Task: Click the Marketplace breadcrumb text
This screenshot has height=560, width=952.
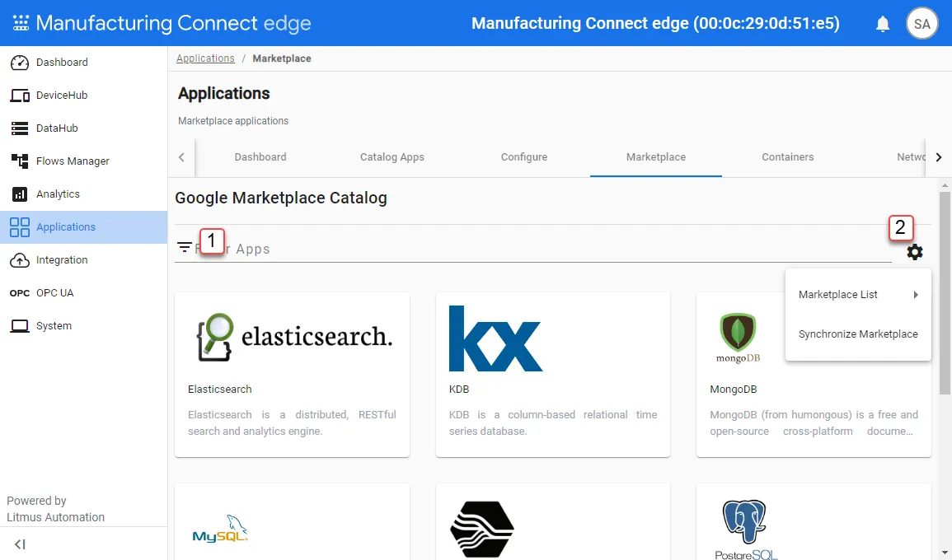Action: pos(282,58)
